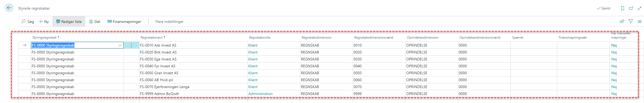Viewport: 644px width, 103px height.
Task: Open Flere indstillinger menu
Action: 170,22
